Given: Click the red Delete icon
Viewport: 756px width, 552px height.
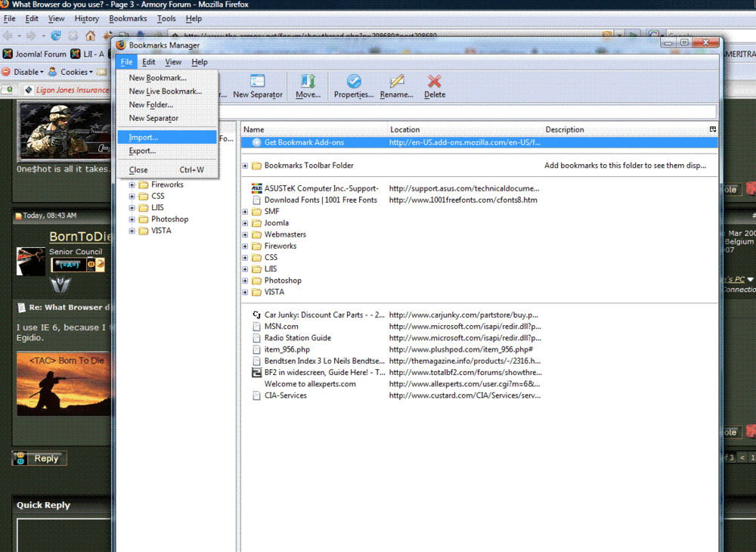Looking at the screenshot, I should 434,82.
